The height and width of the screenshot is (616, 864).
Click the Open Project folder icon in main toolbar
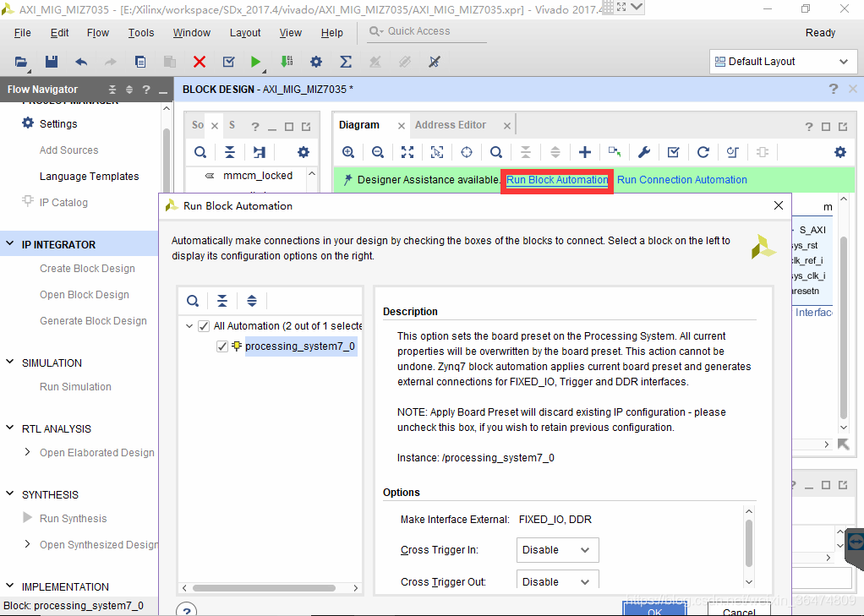21,62
